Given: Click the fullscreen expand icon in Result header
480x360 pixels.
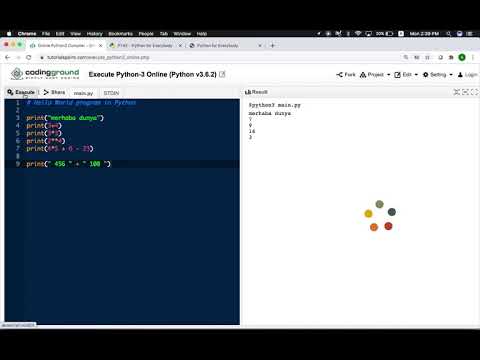Looking at the screenshot, I should tap(474, 92).
